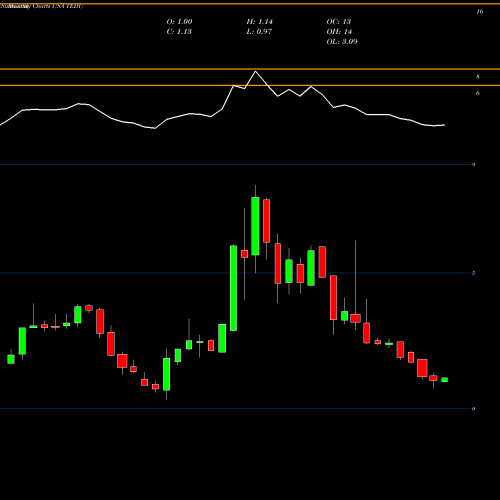Click the 'OL: 3.09' readout
Image resolution: width=500 pixels, height=500 pixels.
[x=342, y=42]
